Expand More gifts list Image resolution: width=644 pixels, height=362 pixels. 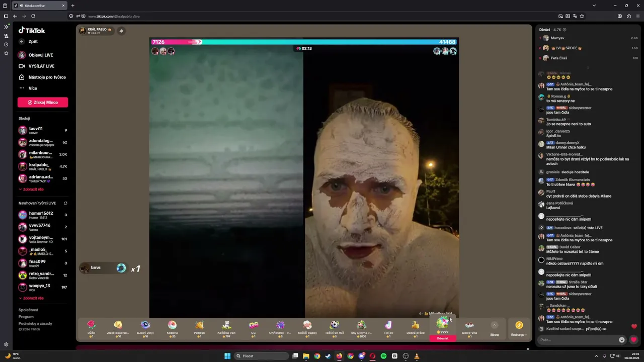click(495, 329)
